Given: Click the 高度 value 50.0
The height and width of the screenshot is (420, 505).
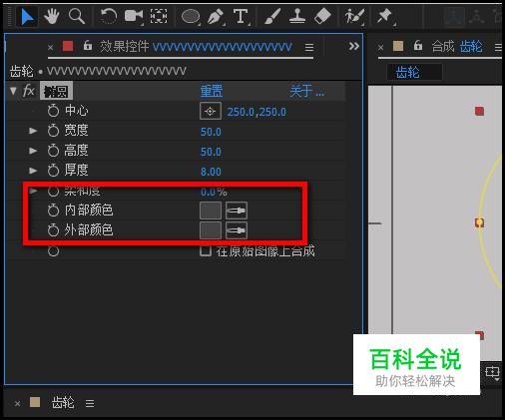Looking at the screenshot, I should point(211,152).
